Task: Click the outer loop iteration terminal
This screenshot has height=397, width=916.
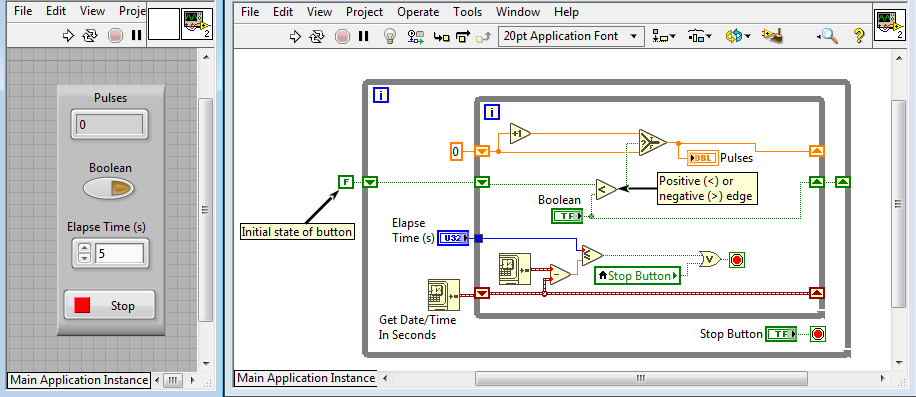Action: (381, 95)
